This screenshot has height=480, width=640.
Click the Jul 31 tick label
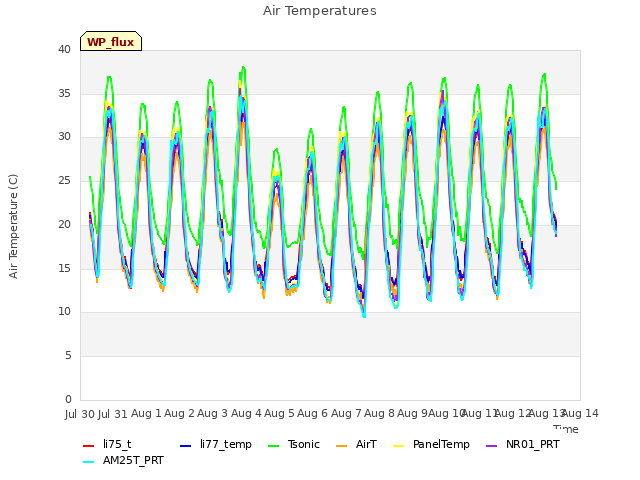(x=113, y=414)
